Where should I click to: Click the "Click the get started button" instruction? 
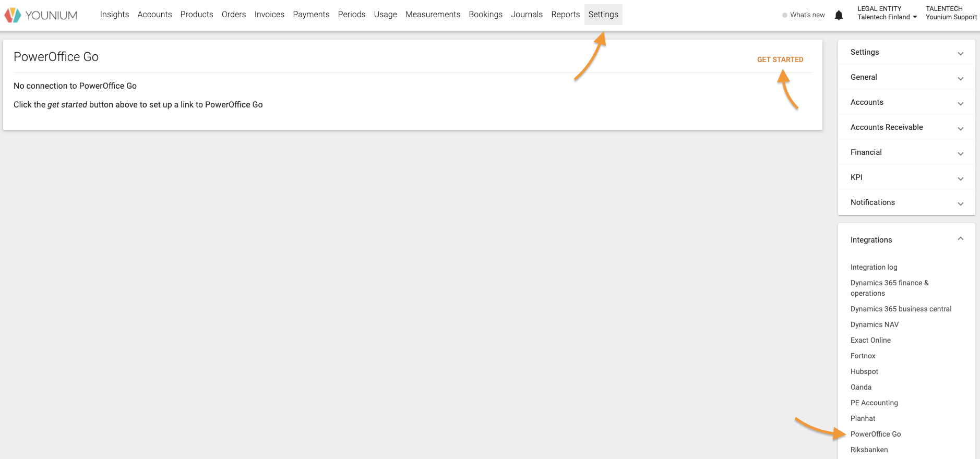point(138,105)
